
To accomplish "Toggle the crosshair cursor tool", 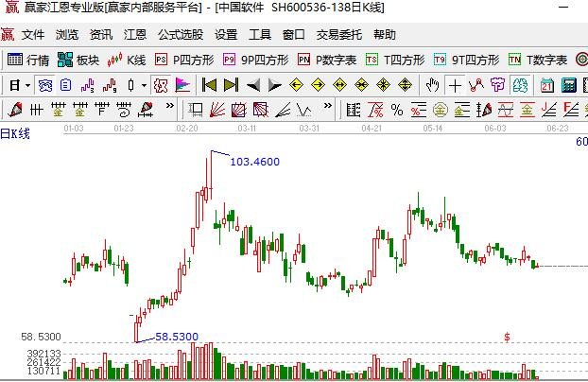I will point(455,85).
